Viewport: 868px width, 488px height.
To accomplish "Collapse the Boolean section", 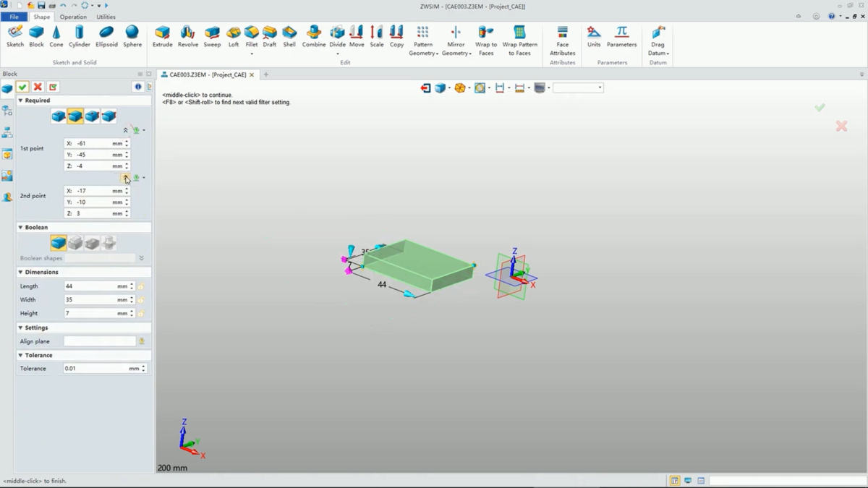I will coord(20,227).
